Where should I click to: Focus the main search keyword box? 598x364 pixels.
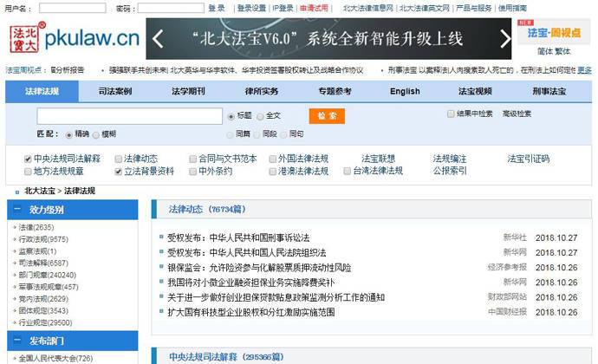tap(129, 115)
